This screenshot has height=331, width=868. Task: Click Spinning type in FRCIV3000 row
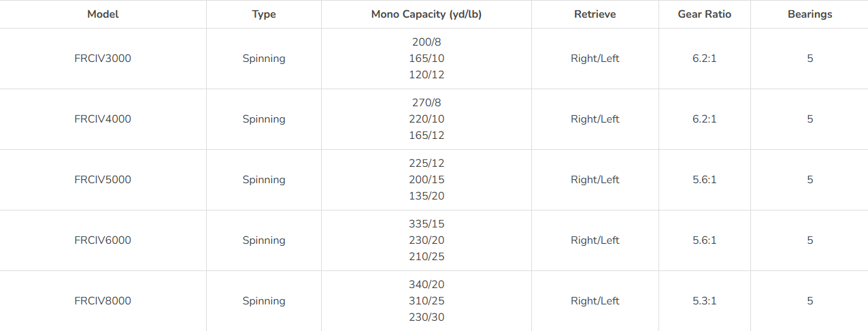264,59
